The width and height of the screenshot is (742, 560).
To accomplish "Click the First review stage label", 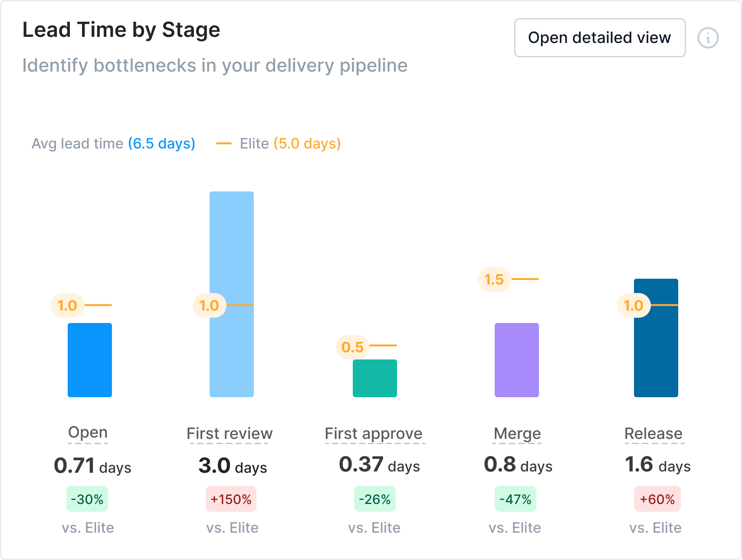I will pos(230,434).
